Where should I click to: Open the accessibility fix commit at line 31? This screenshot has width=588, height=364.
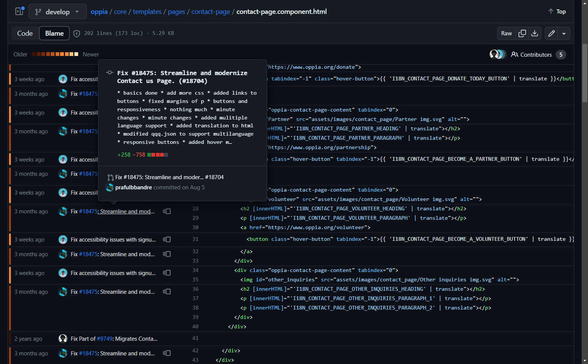click(113, 240)
